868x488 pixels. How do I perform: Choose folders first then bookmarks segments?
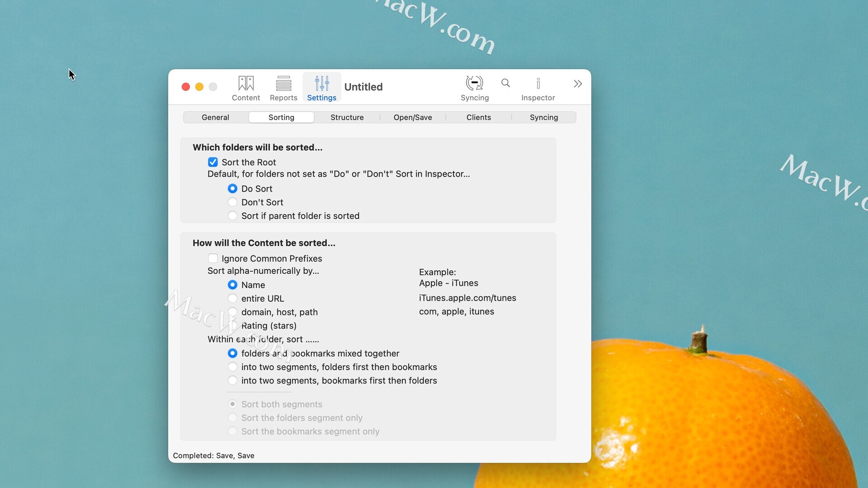(232, 367)
